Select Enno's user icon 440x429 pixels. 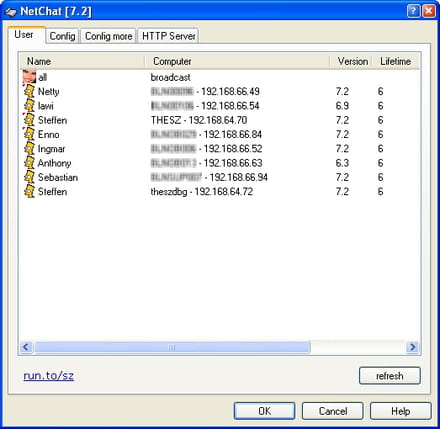tap(29, 134)
